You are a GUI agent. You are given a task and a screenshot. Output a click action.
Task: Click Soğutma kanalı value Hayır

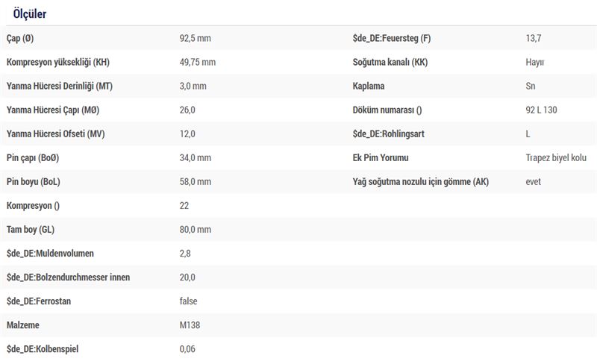click(535, 62)
